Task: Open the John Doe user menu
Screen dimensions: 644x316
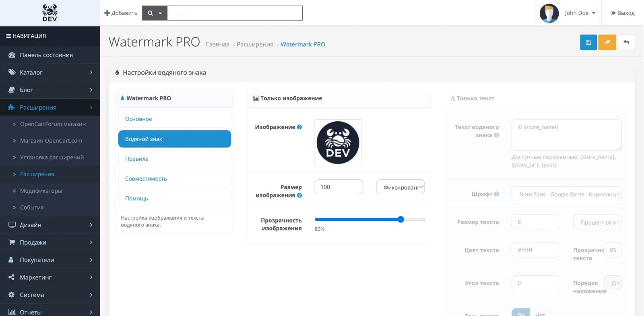Action: (580, 13)
